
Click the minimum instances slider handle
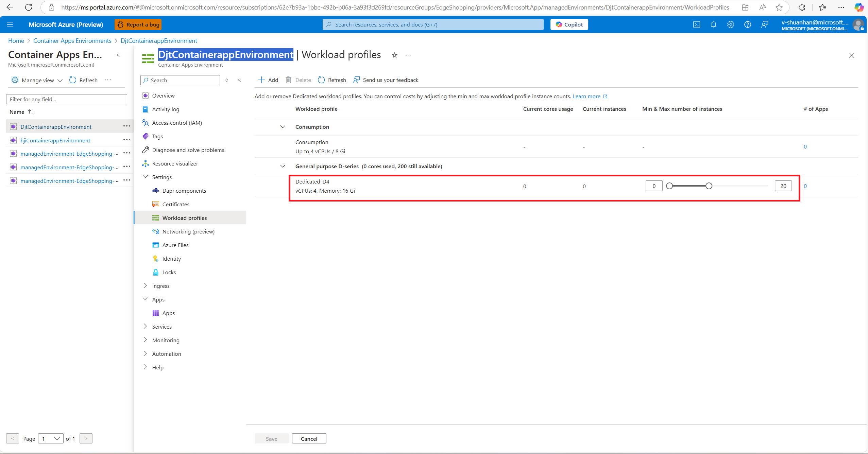(x=669, y=186)
